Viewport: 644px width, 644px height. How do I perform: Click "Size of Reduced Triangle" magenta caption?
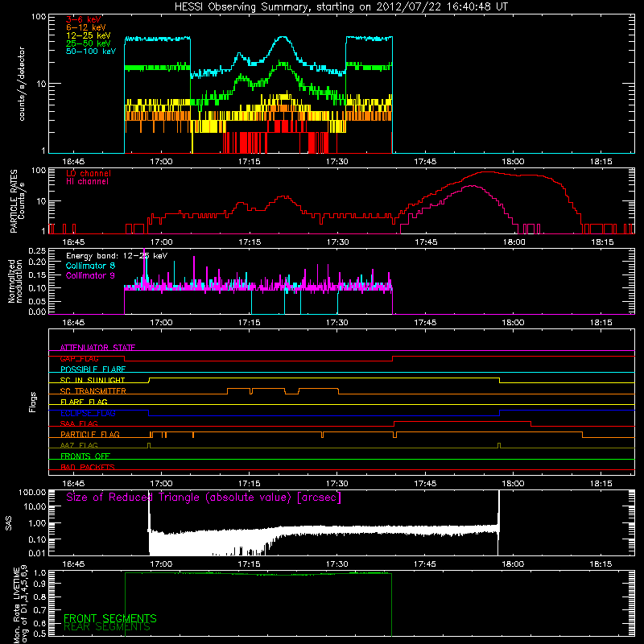pos(204,497)
